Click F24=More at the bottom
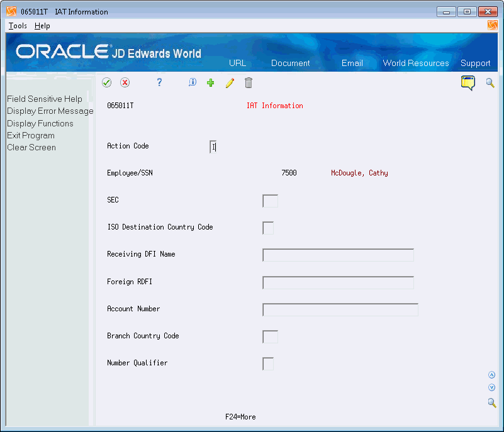Screen dimensions: 504x432 coord(240,417)
